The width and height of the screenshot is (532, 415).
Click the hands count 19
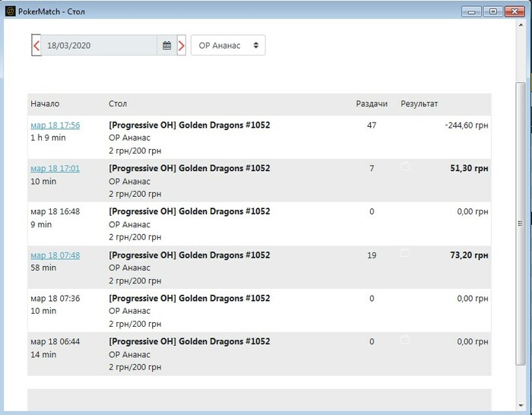coord(372,255)
